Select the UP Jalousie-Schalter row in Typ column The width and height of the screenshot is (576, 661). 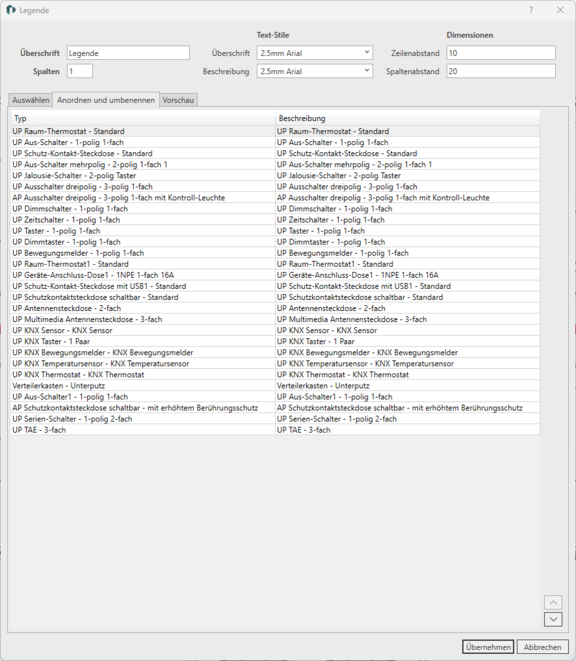[143, 175]
